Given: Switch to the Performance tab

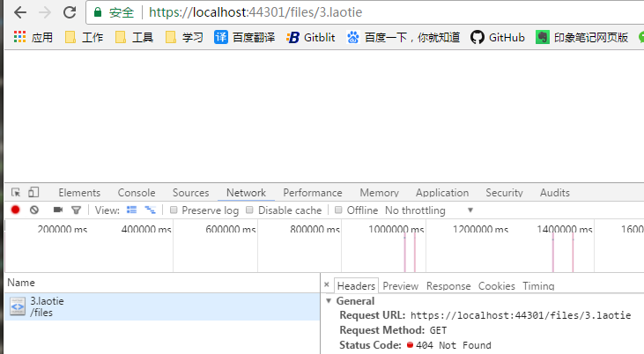Looking at the screenshot, I should click(313, 193).
